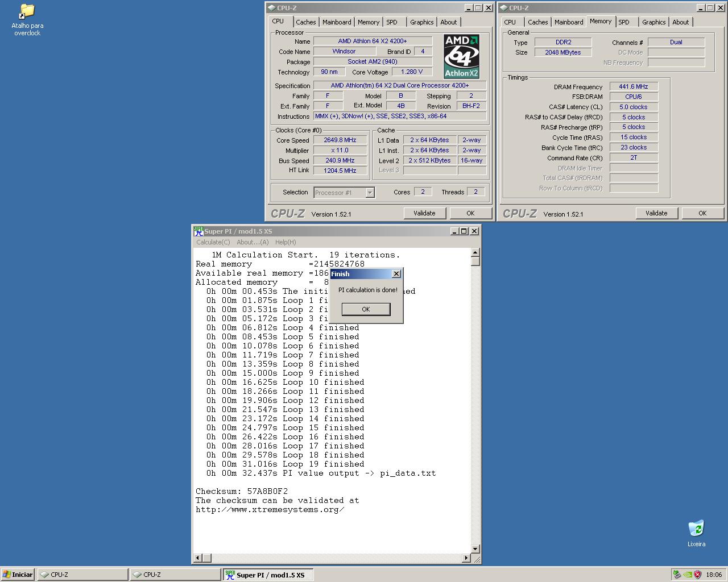Click the http://www.xtremesystems.org/ text

(x=270, y=509)
